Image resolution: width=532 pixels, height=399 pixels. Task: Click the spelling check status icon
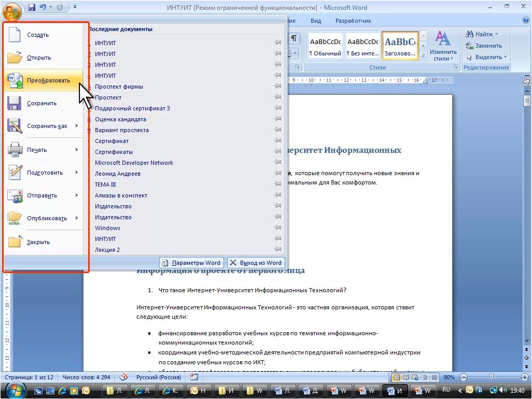[x=123, y=377]
